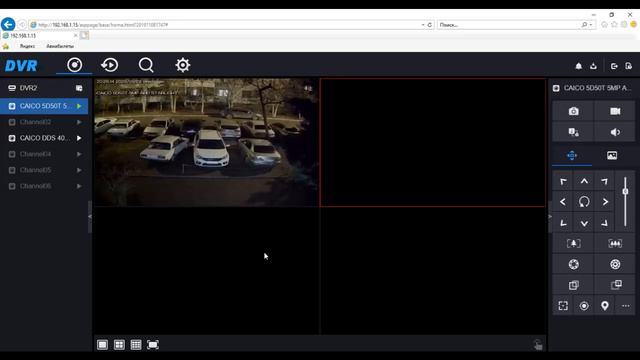640x360 pixels.
Task: Open the Live View tab
Action: click(74, 65)
